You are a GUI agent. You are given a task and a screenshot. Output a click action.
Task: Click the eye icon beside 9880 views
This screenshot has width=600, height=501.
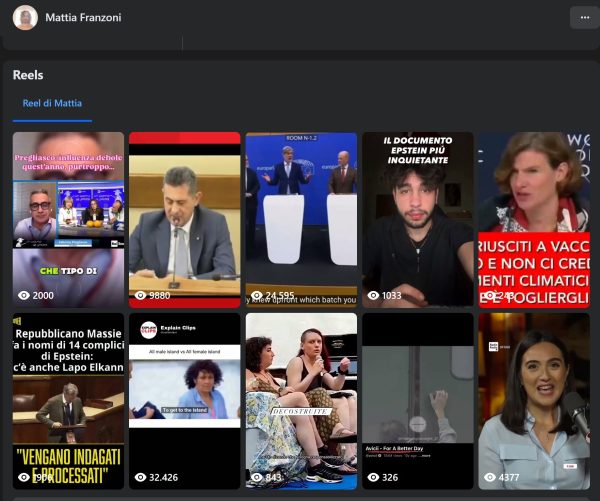pos(140,295)
